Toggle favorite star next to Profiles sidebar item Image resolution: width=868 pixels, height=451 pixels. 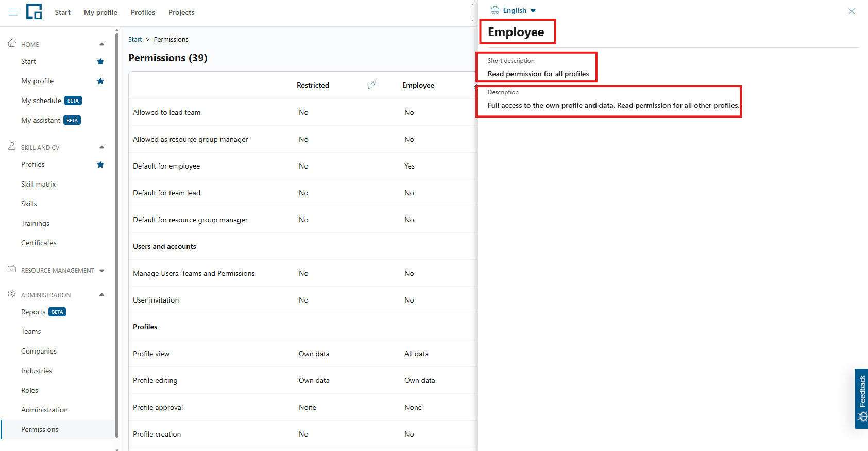100,165
